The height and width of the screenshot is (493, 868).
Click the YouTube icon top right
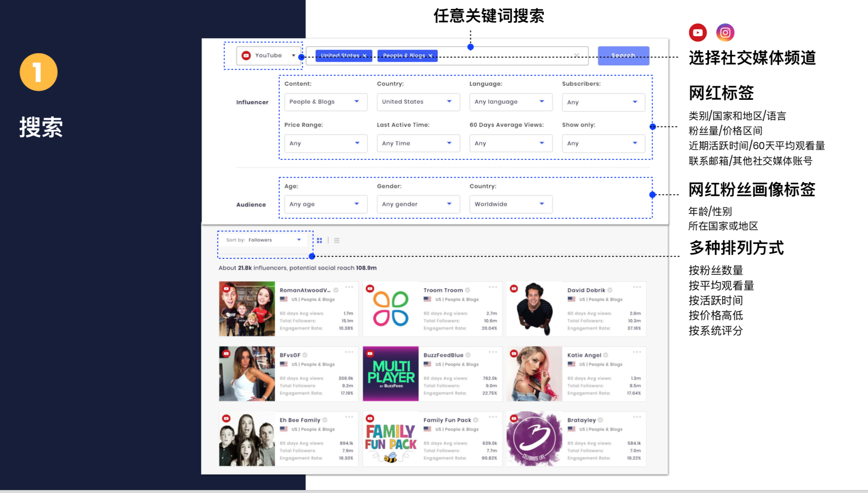(697, 32)
